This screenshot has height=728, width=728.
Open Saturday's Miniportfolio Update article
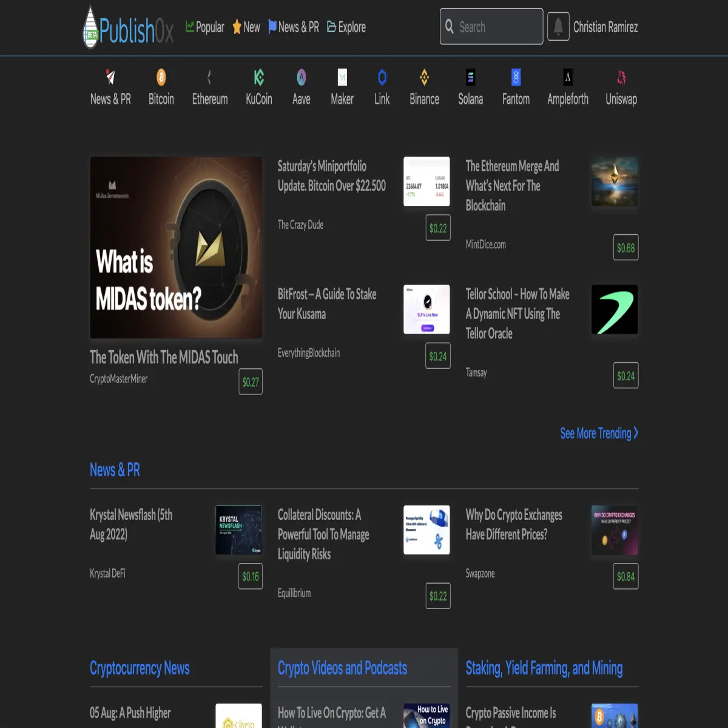[332, 176]
